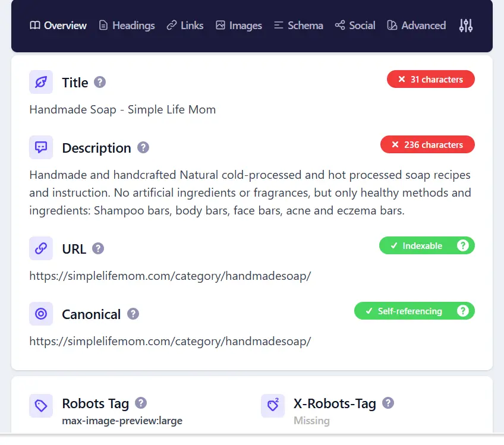
Task: Click the Self-referencing badge label
Action: point(410,311)
